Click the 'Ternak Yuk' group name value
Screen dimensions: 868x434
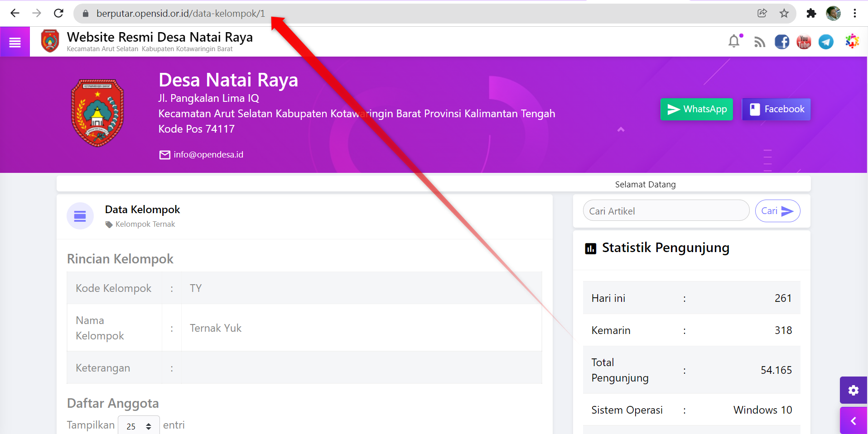pyautogui.click(x=216, y=328)
